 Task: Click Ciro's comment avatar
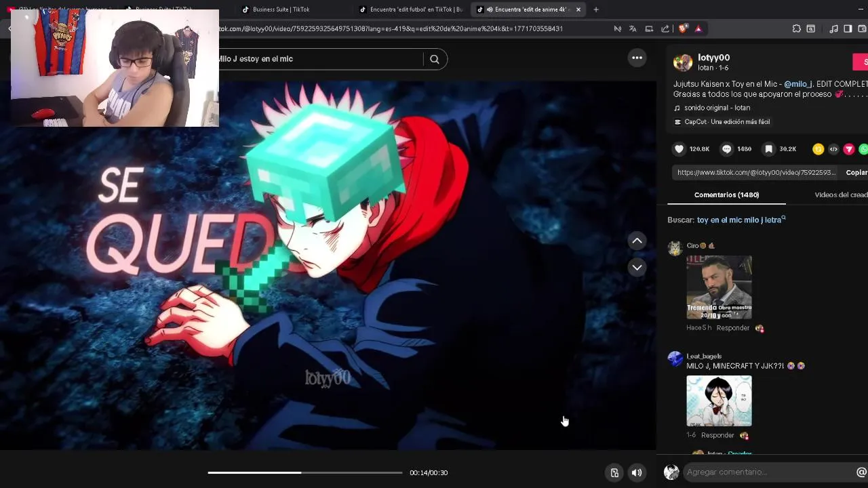pos(675,249)
